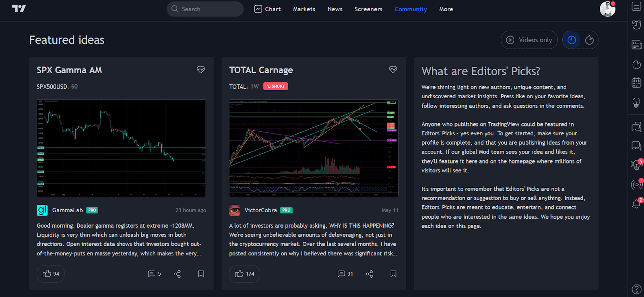Open the help question mark icon
Image resolution: width=644 pixels, height=297 pixels.
[x=636, y=289]
